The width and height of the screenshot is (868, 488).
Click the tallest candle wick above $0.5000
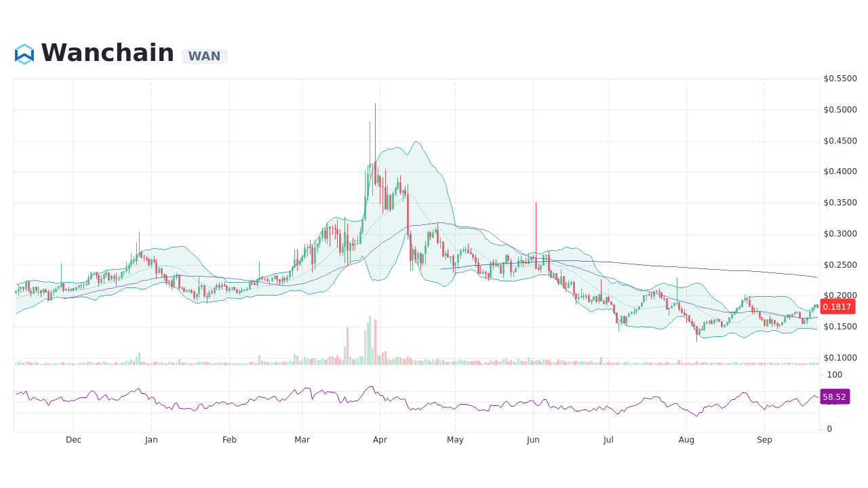[375, 132]
